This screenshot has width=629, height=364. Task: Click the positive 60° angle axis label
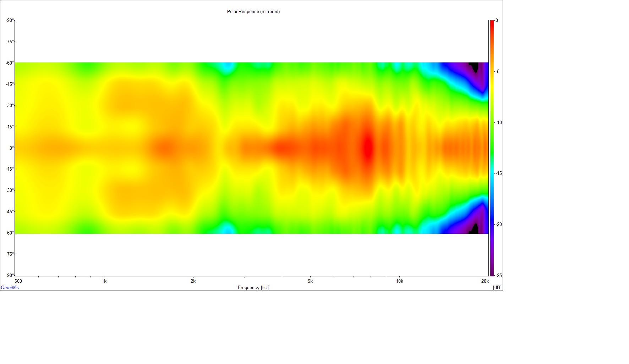[10, 233]
